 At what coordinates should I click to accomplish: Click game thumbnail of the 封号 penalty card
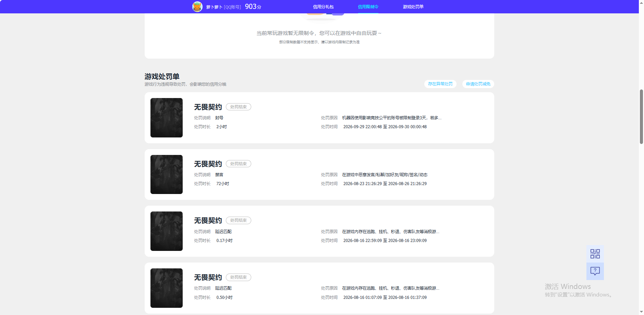167,118
